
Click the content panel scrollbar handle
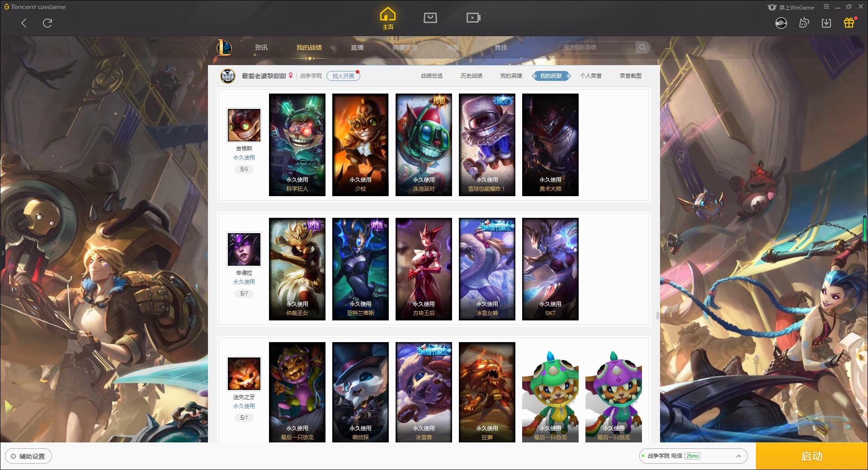click(x=657, y=315)
